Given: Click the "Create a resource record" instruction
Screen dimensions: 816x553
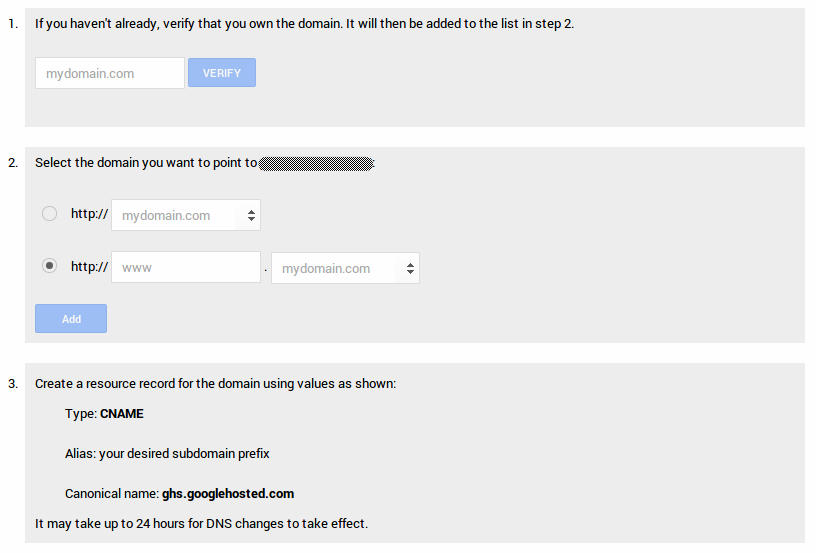Looking at the screenshot, I should (x=215, y=383).
